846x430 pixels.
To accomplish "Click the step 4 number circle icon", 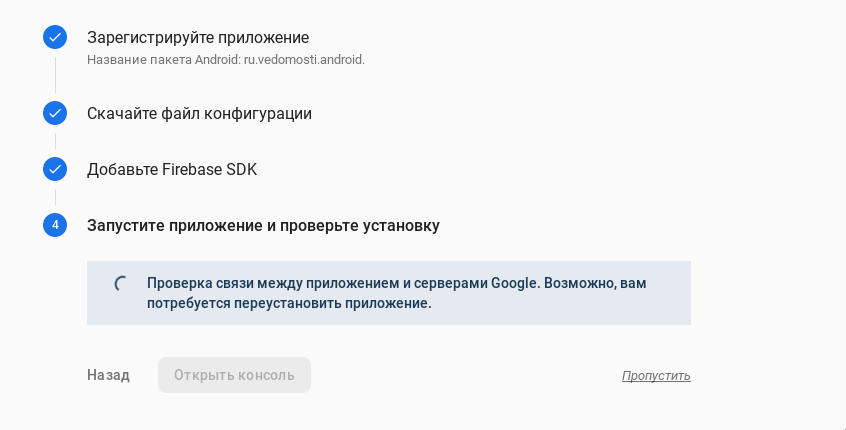I will (55, 225).
